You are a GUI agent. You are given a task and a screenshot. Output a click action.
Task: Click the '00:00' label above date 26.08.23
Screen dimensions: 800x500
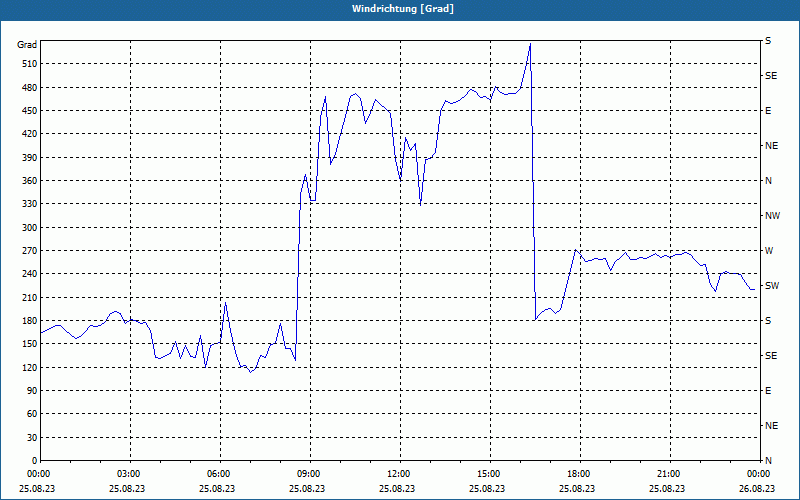pos(758,473)
